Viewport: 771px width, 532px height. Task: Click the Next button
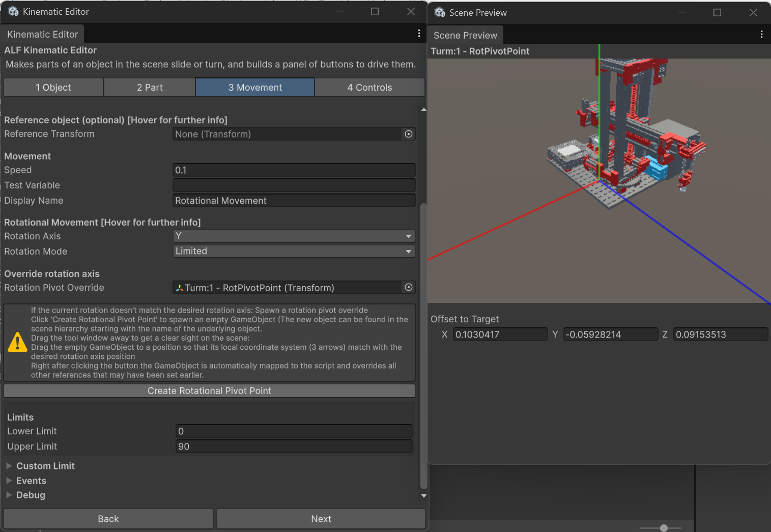(321, 519)
